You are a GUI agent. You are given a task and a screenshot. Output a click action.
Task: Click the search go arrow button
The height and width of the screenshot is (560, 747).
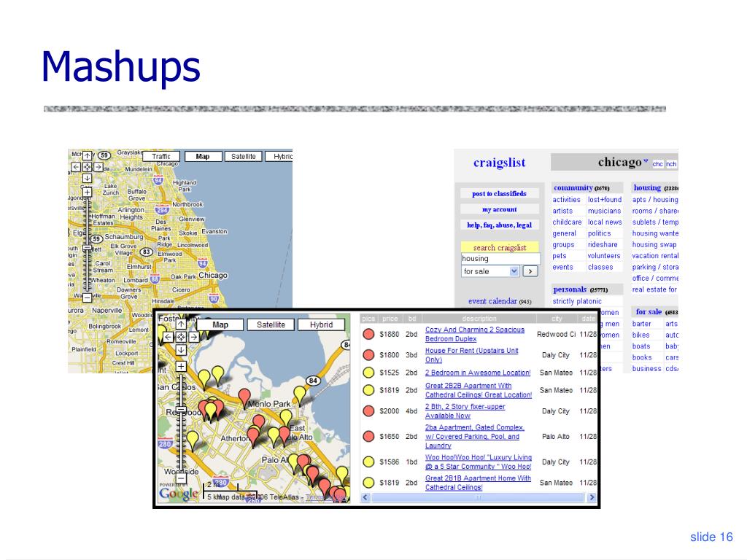click(530, 271)
